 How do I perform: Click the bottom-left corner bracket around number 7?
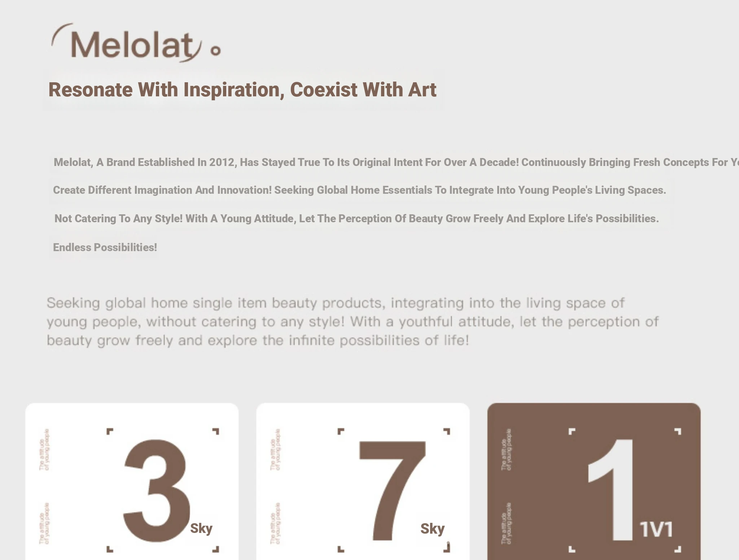point(341,549)
